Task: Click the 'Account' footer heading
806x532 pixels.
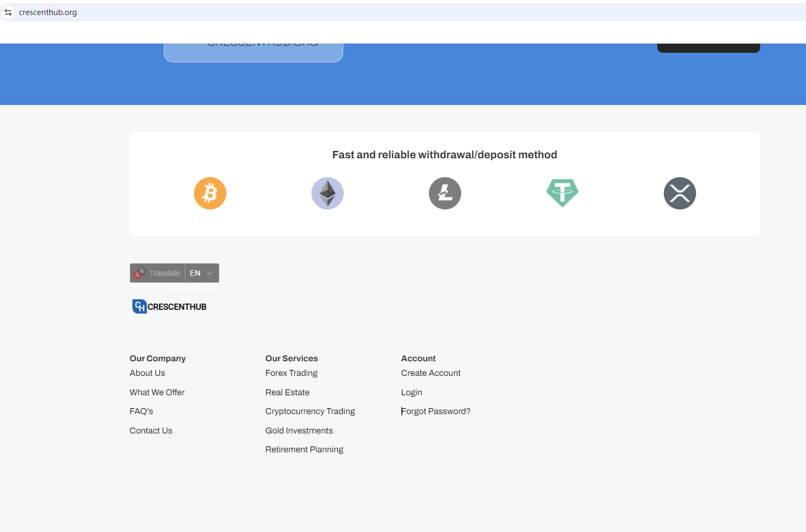Action: pos(419,359)
